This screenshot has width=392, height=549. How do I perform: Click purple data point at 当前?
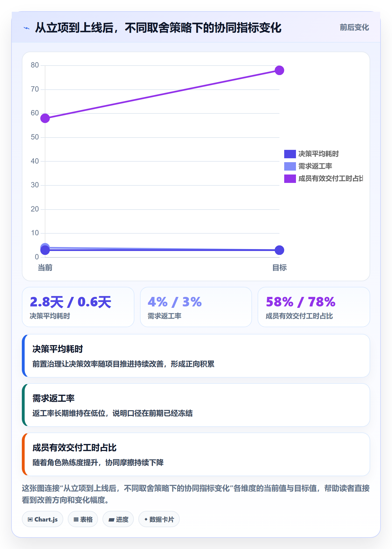[x=45, y=118]
